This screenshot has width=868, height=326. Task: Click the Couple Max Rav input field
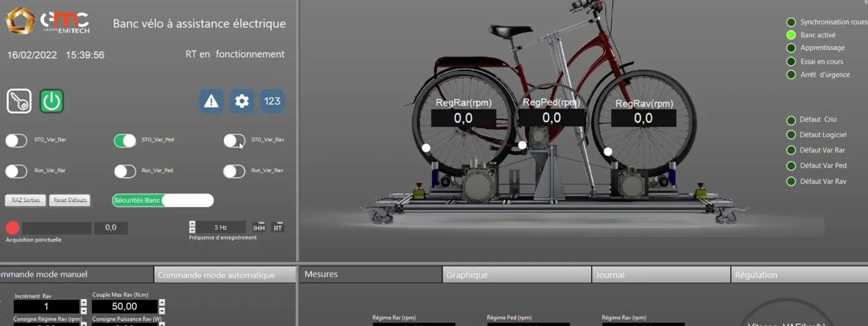coord(124,307)
